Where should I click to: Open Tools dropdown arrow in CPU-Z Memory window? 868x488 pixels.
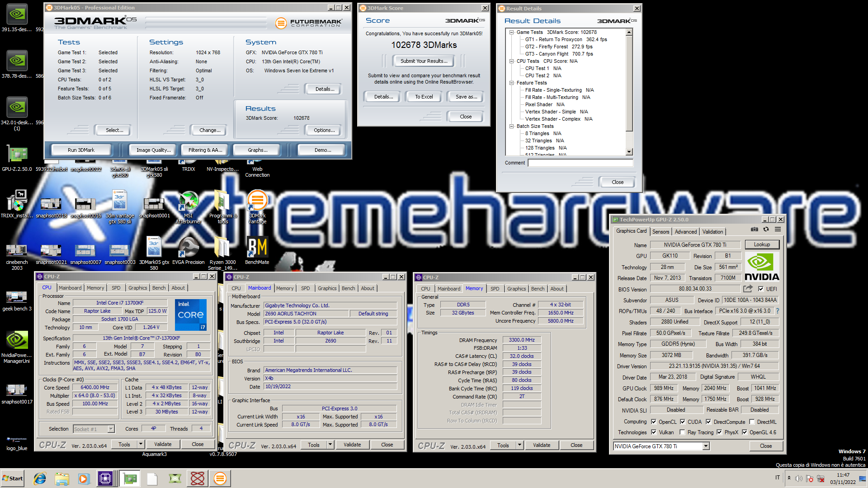click(520, 445)
